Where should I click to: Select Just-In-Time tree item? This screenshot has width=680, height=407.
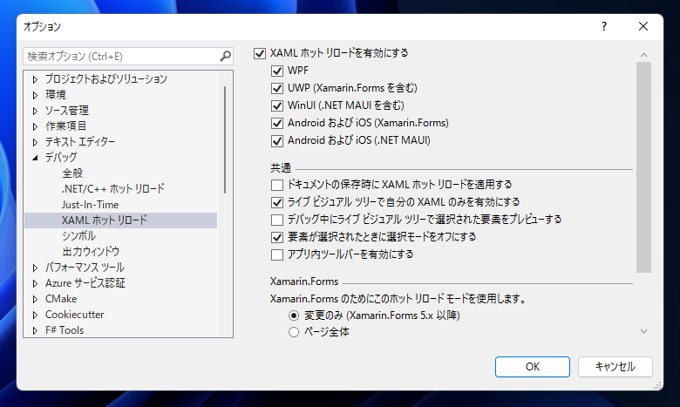90,204
